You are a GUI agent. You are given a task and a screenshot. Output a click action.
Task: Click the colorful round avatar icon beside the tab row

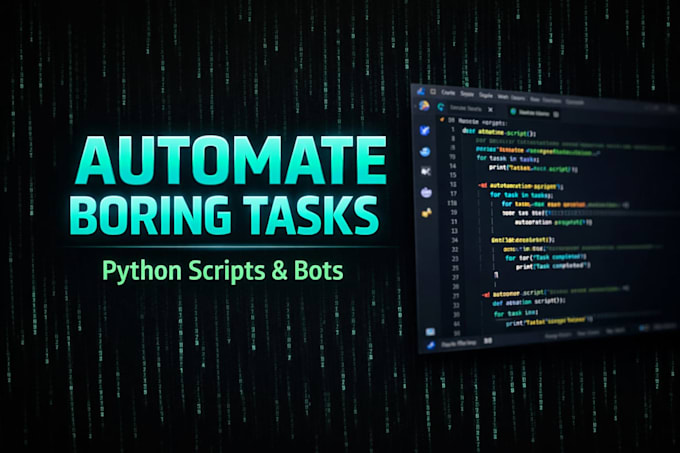click(x=424, y=106)
